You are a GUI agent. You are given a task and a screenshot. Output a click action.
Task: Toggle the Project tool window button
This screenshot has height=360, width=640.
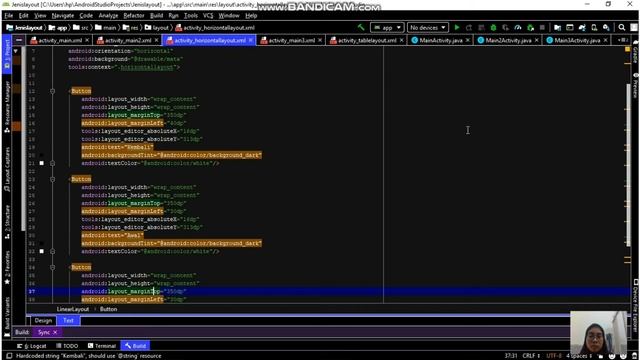click(7, 54)
